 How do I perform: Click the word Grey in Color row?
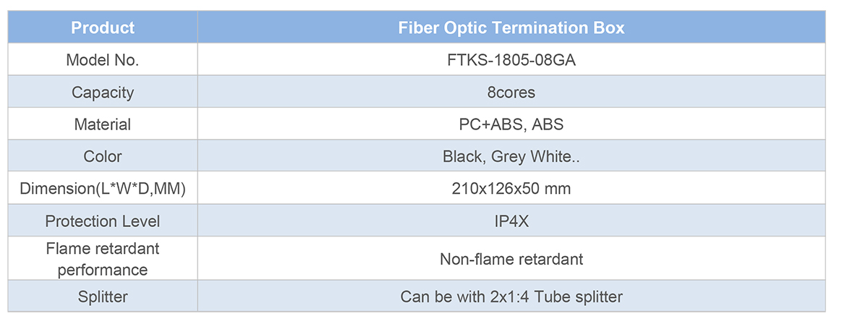(509, 157)
